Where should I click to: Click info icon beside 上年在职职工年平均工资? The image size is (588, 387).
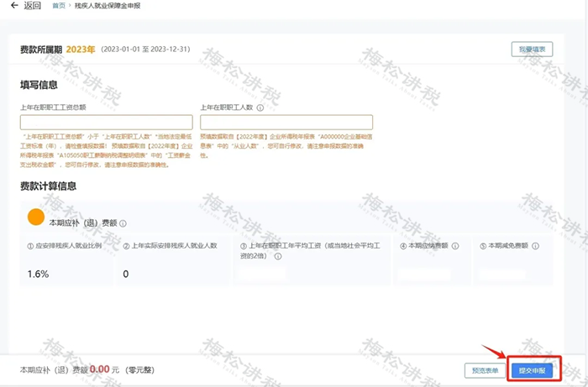[x=278, y=256]
